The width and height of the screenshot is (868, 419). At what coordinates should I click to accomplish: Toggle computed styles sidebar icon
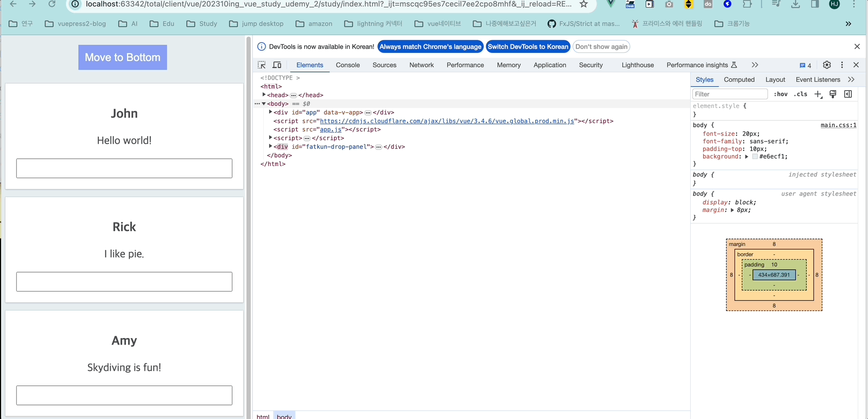(x=848, y=94)
